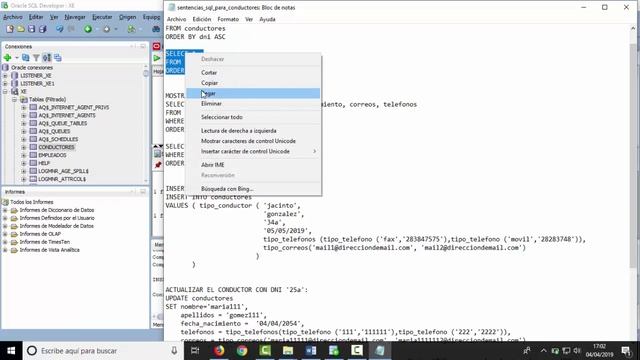Click the New file icon in SQL Developer toolbar
The height and width of the screenshot is (360, 640).
point(10,29)
